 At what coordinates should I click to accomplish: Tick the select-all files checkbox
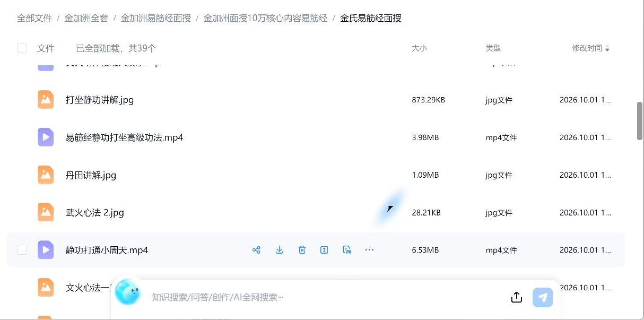click(22, 48)
